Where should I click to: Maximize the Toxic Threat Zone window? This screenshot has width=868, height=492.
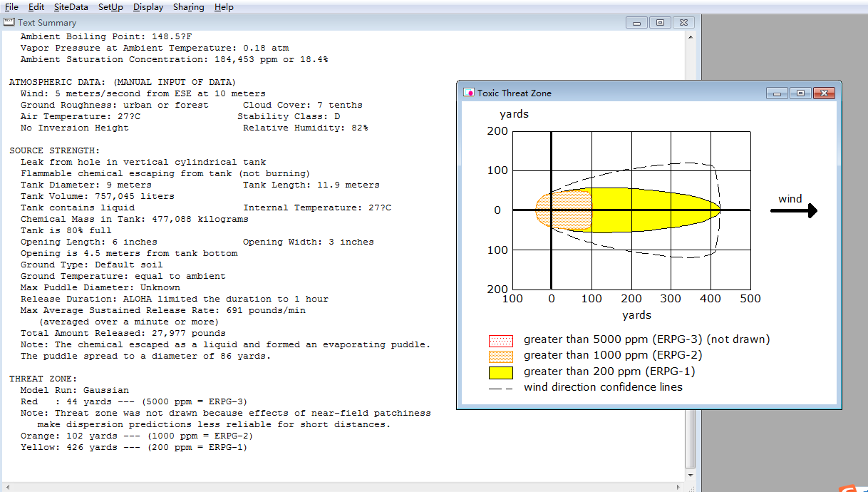pyautogui.click(x=801, y=93)
